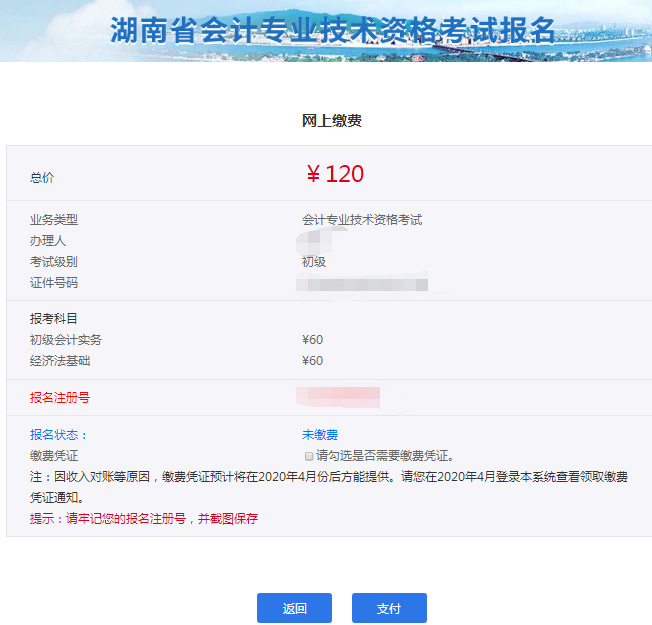
Task: Click the ¥60 fee beside 初级会计实务
Action: coord(313,340)
